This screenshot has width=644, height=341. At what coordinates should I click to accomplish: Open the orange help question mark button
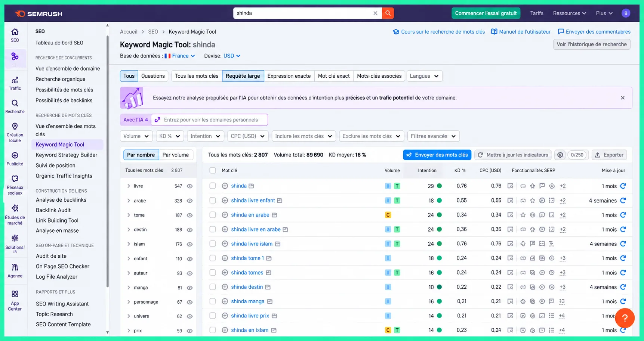[x=625, y=318]
